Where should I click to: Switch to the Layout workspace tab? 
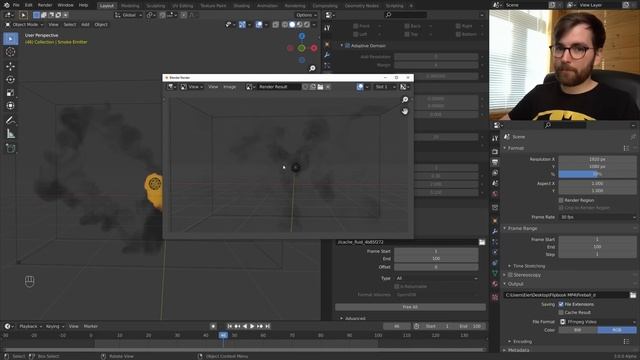tap(107, 6)
